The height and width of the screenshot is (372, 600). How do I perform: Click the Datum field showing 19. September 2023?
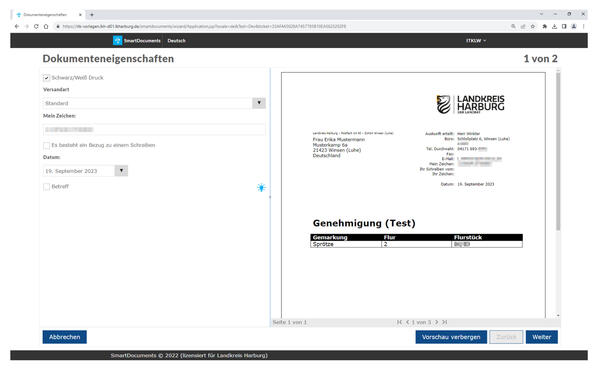point(79,171)
